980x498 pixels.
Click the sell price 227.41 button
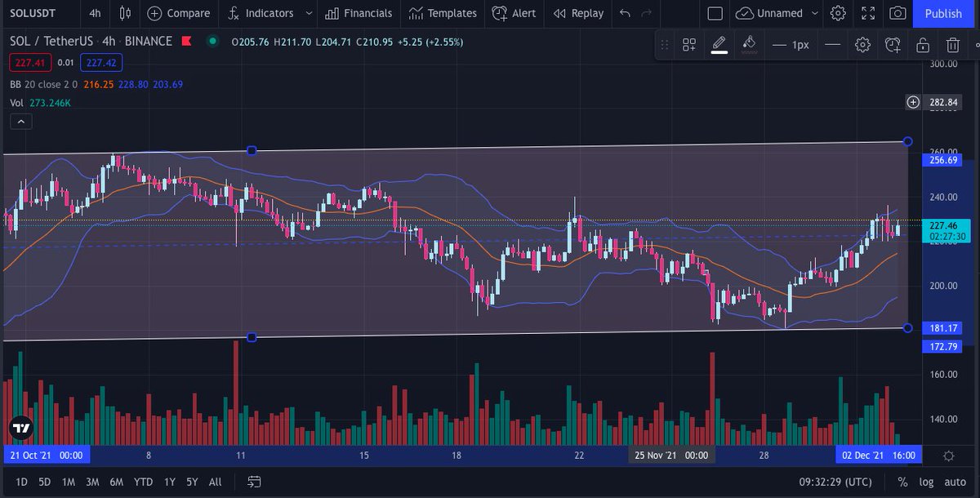click(x=31, y=62)
